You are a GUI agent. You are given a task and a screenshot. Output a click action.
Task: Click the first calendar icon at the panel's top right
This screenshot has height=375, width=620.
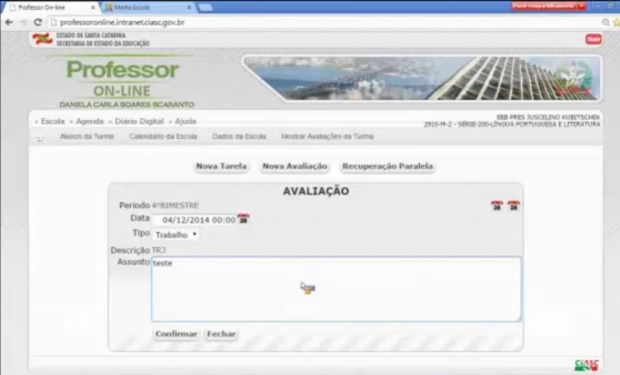pyautogui.click(x=497, y=205)
